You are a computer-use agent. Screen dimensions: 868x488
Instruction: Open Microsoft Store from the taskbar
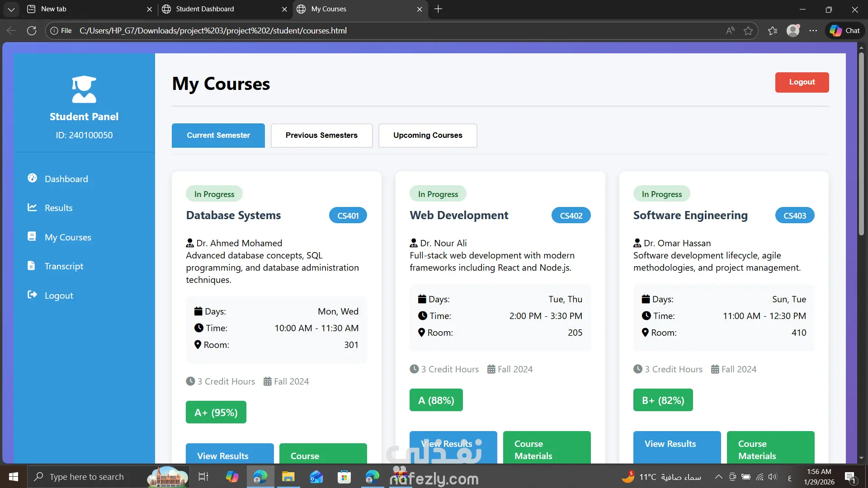point(344,477)
